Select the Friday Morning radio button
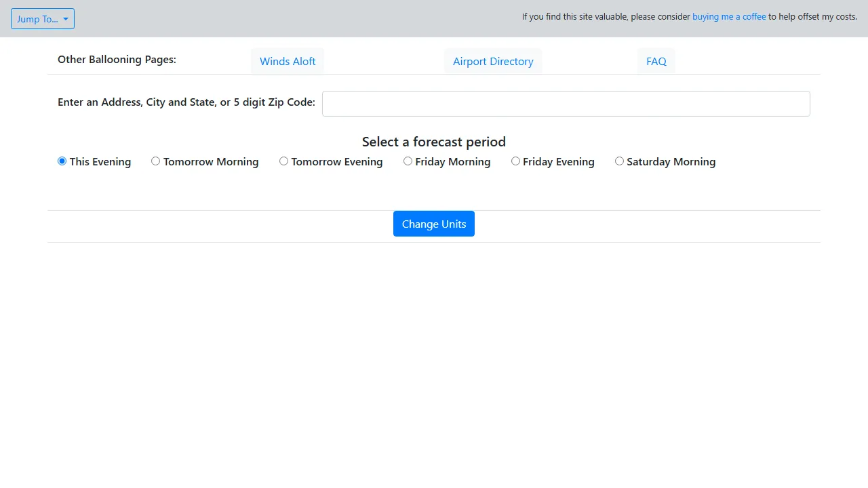This screenshot has width=868, height=488. click(408, 161)
